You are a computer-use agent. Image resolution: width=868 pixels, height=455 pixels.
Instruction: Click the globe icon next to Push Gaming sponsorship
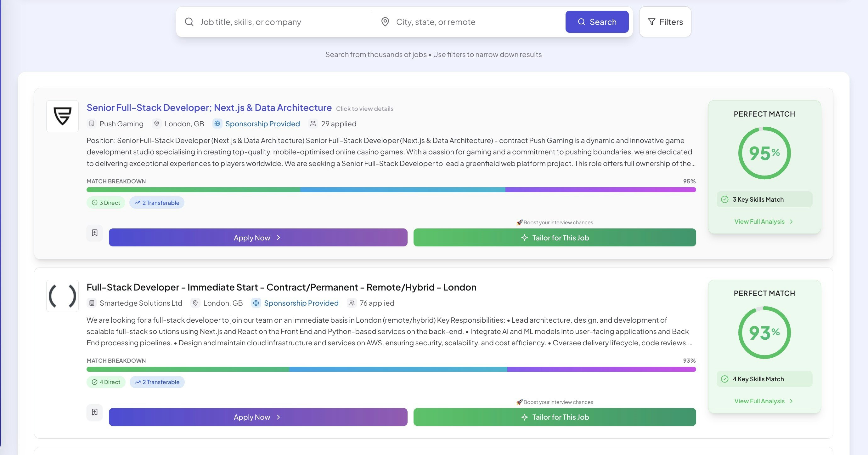[217, 124]
